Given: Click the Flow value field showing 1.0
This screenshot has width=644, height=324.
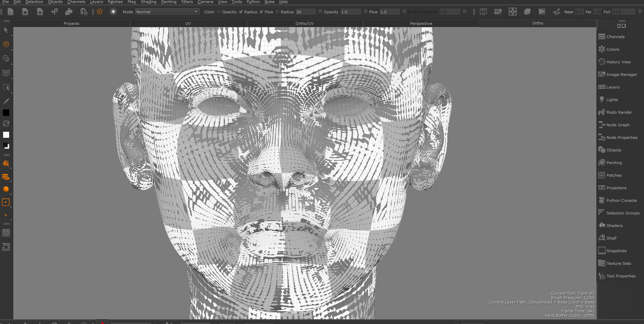Looking at the screenshot, I should (390, 12).
